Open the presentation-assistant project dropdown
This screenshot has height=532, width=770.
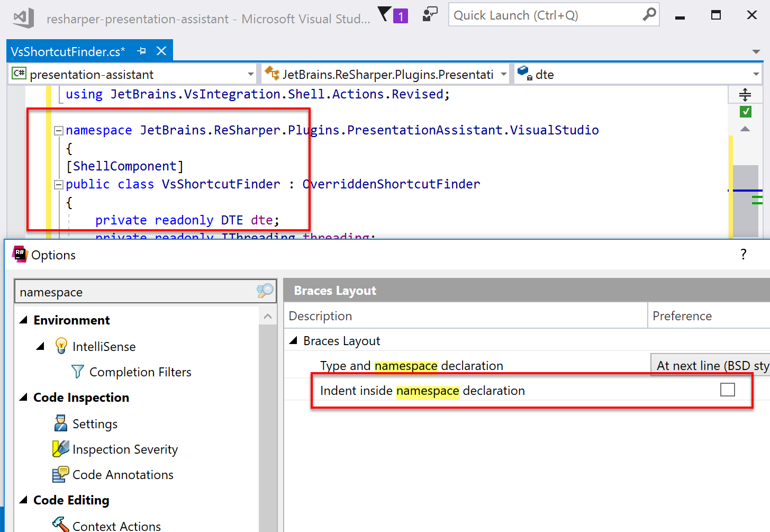(x=250, y=74)
